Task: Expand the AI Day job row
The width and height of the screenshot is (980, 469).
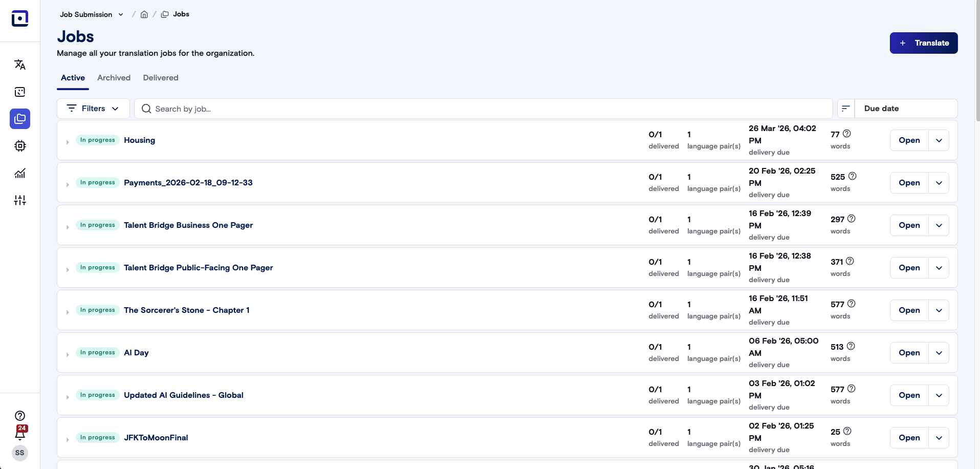Action: 68,354
